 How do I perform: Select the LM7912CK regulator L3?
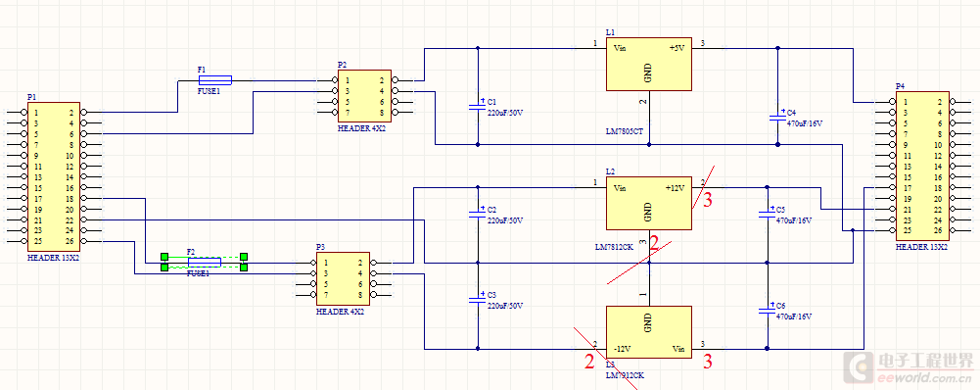coord(649,332)
